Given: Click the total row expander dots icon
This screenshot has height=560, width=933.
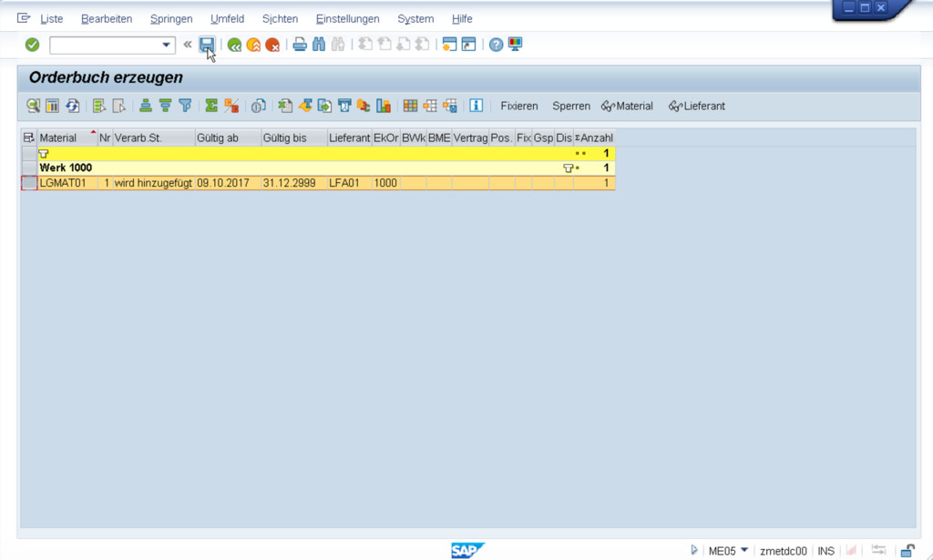Looking at the screenshot, I should click(580, 153).
